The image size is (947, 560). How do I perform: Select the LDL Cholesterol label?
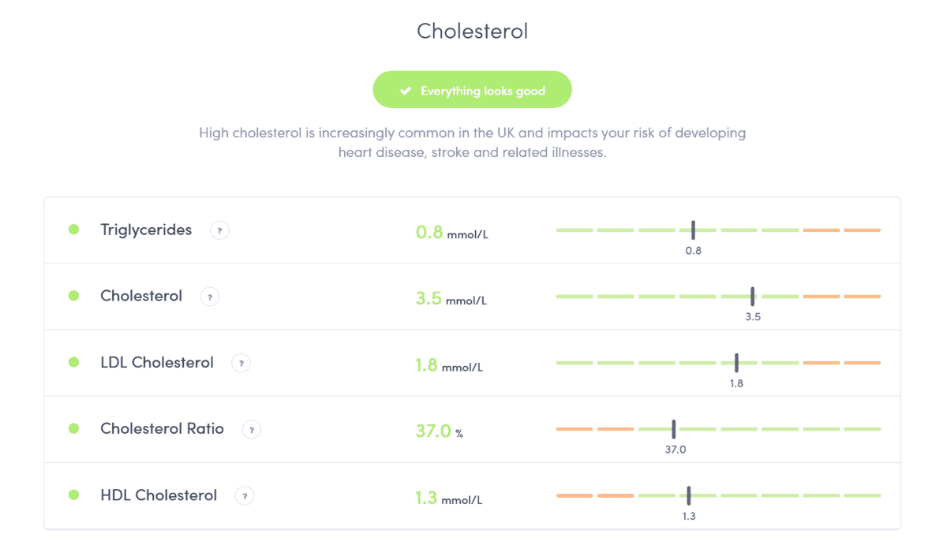coord(157,363)
